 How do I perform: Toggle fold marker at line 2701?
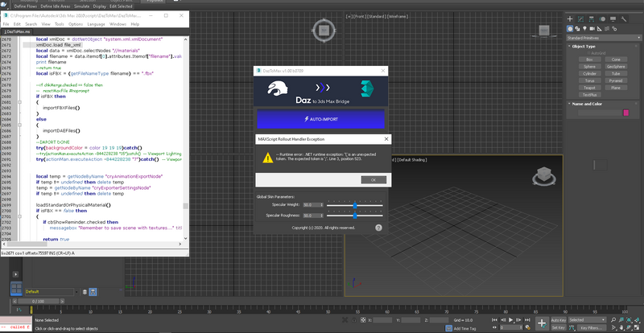point(19,216)
